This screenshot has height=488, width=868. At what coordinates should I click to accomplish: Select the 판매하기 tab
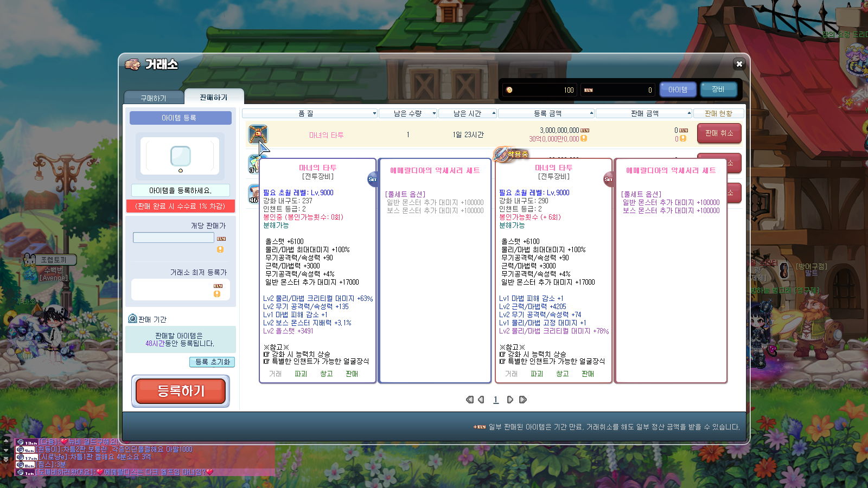[x=214, y=97]
